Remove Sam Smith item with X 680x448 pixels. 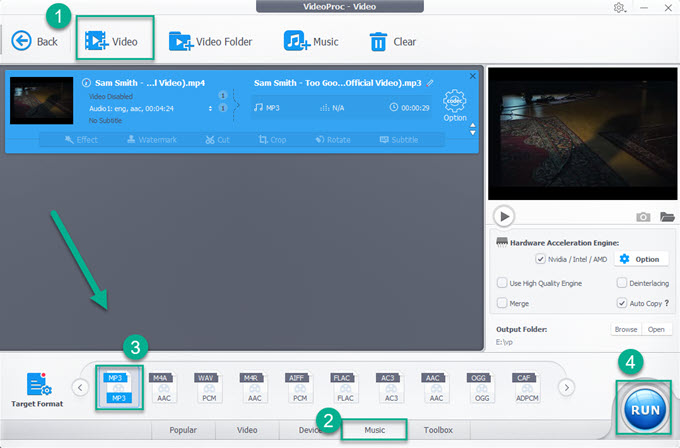coord(473,76)
